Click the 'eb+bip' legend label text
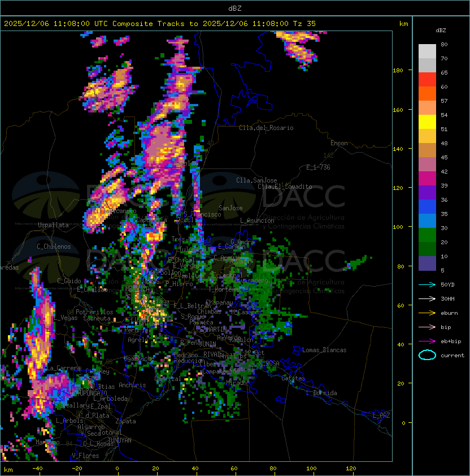 point(451,341)
